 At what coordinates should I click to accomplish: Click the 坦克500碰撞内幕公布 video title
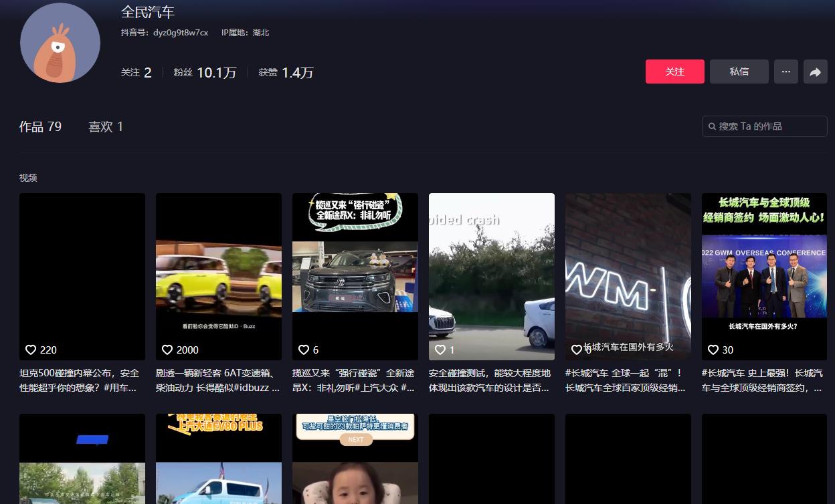click(80, 380)
